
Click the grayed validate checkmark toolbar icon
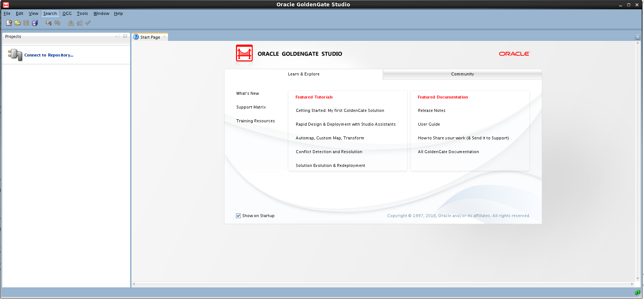pos(88,23)
